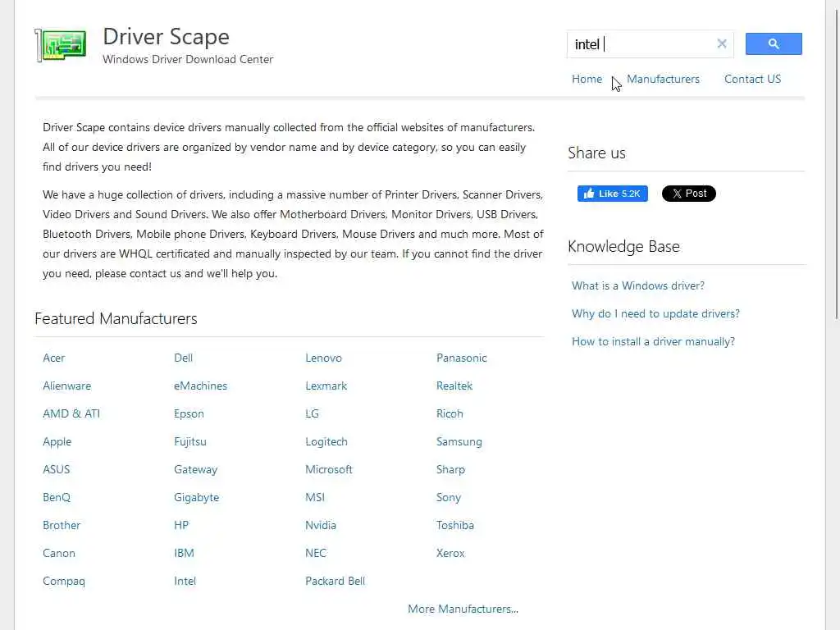Select the Microsoft manufacturer link
Screen dimensions: 840x630
tap(329, 469)
